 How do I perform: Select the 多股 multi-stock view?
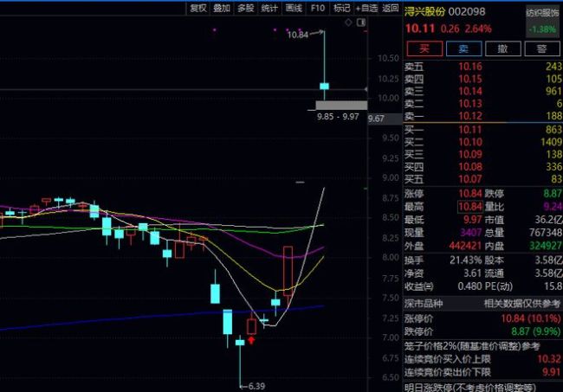[x=246, y=9]
